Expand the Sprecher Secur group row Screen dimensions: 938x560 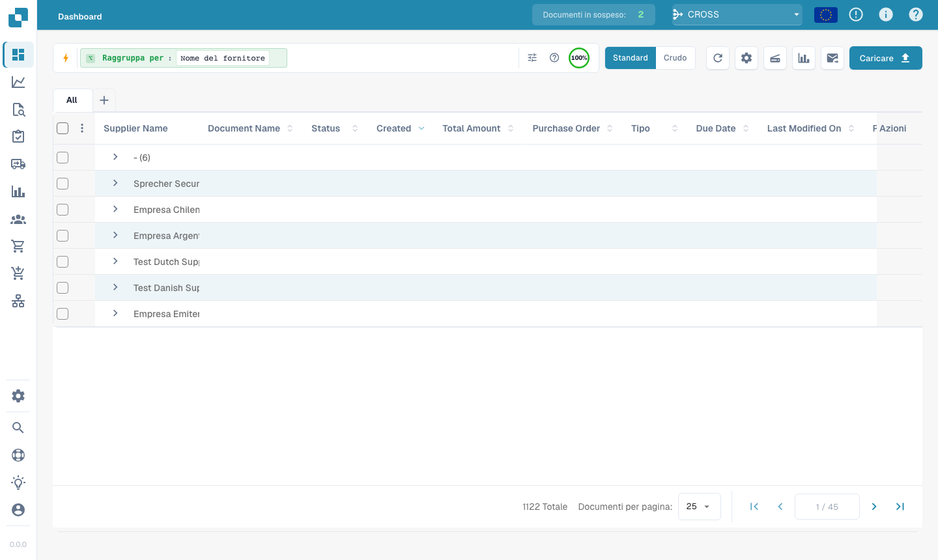115,183
